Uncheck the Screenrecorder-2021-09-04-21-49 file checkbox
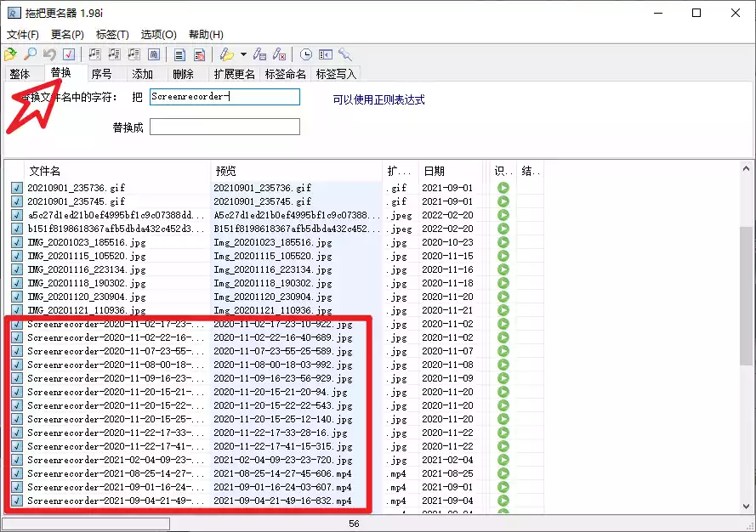Viewport: 756px width, 532px height. coord(17,501)
